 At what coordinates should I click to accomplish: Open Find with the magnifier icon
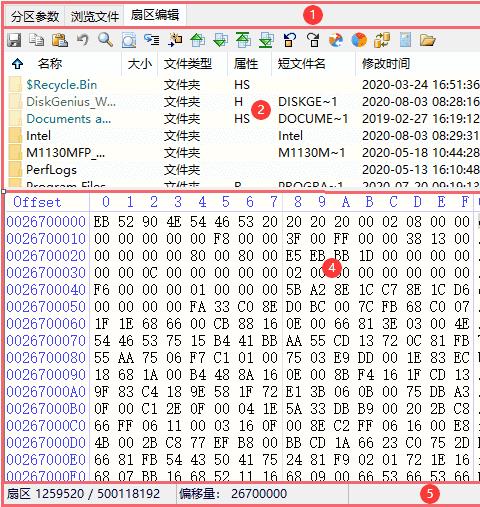point(105,40)
